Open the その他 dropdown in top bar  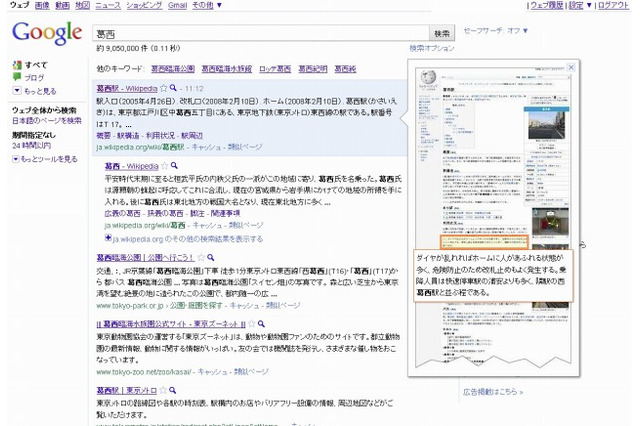[x=207, y=5]
